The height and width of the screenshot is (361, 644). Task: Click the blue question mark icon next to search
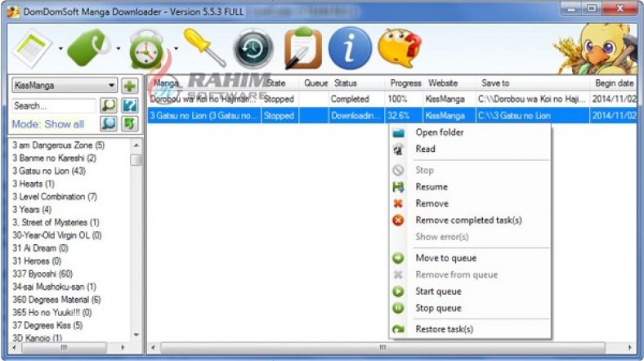tap(130, 105)
